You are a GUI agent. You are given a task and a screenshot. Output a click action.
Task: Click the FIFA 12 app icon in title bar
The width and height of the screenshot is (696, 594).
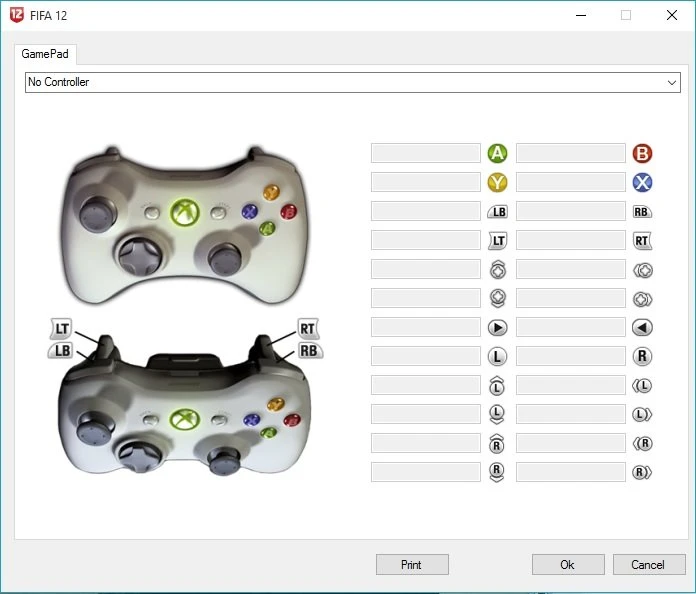(16, 15)
